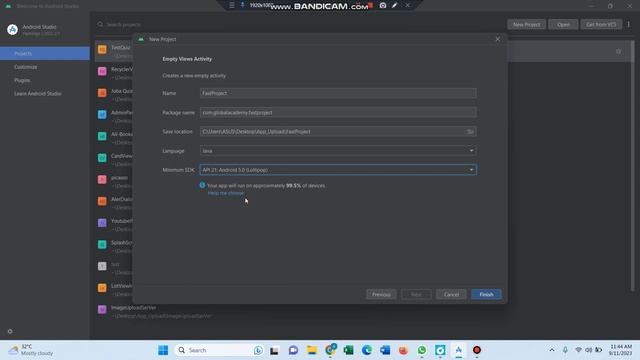The width and height of the screenshot is (640, 360).
Task: Open the three-dot options menu beside Get from VCS
Action: pyautogui.click(x=629, y=24)
